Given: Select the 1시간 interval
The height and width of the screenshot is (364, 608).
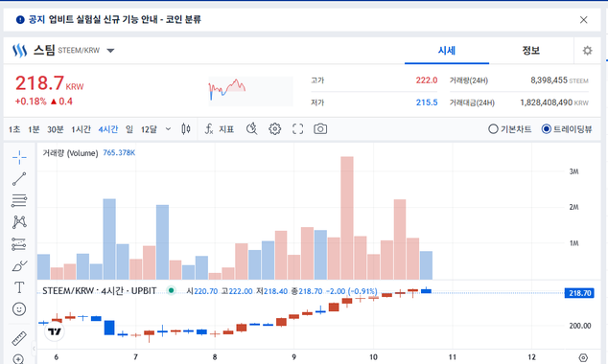Looking at the screenshot, I should 81,129.
